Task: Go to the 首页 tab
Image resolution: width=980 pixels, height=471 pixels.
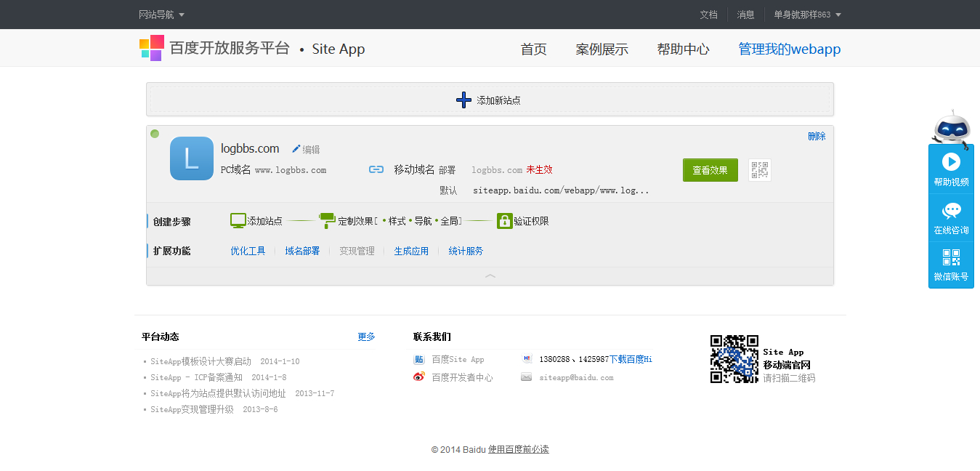Action: pyautogui.click(x=533, y=49)
